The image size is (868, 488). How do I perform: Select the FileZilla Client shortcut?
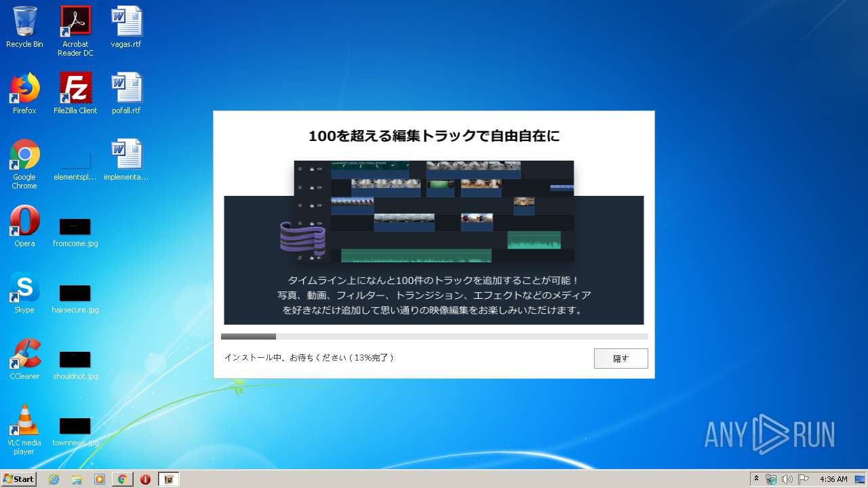[75, 94]
